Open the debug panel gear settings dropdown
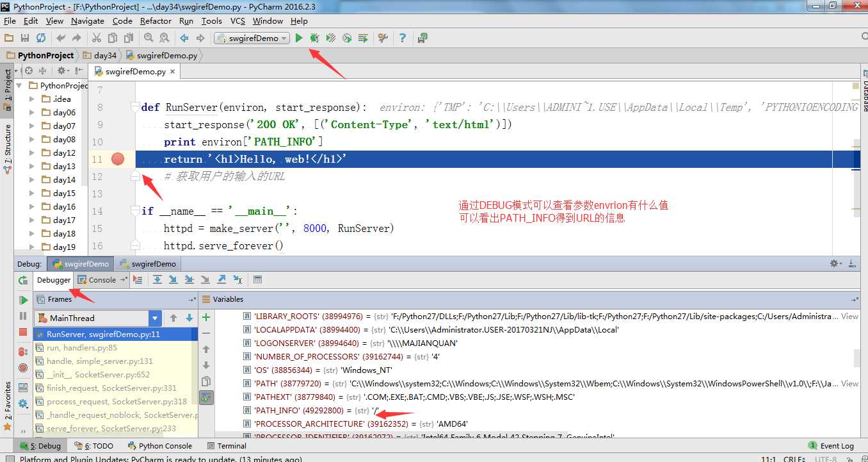868x462 pixels. pyautogui.click(x=836, y=263)
